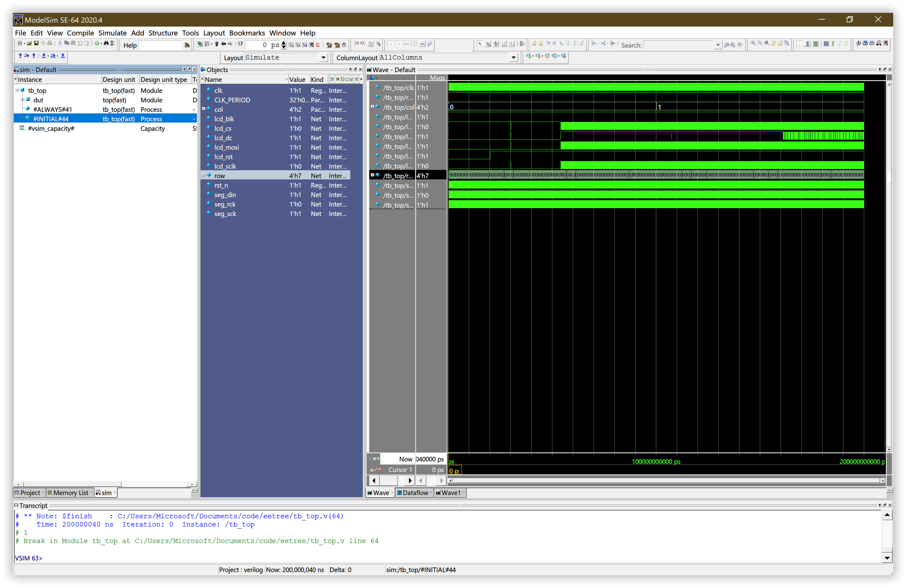Open the Simulate menu
Screen dimensions: 906x588
112,33
